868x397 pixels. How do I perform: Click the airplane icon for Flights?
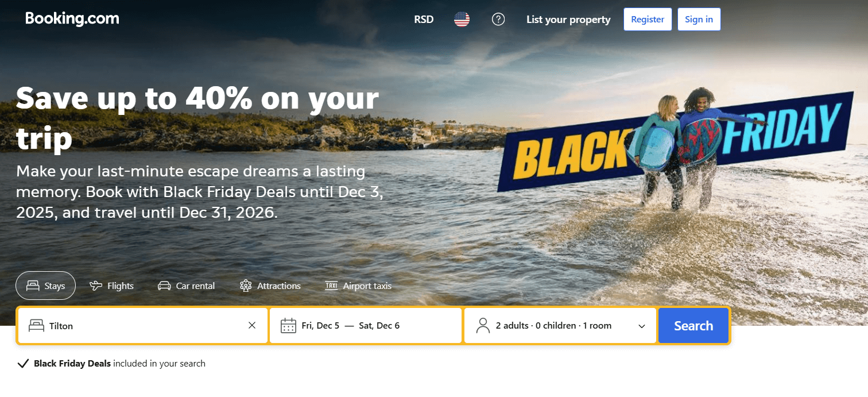[96, 286]
